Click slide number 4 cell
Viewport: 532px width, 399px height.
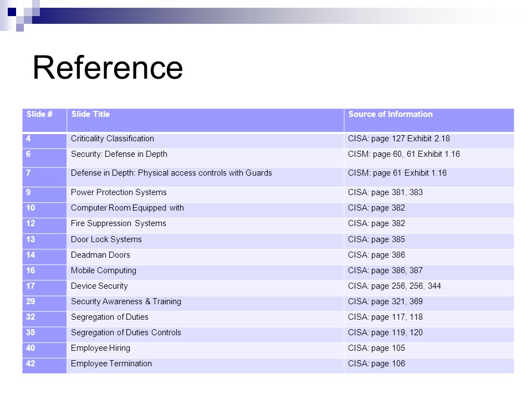44,141
